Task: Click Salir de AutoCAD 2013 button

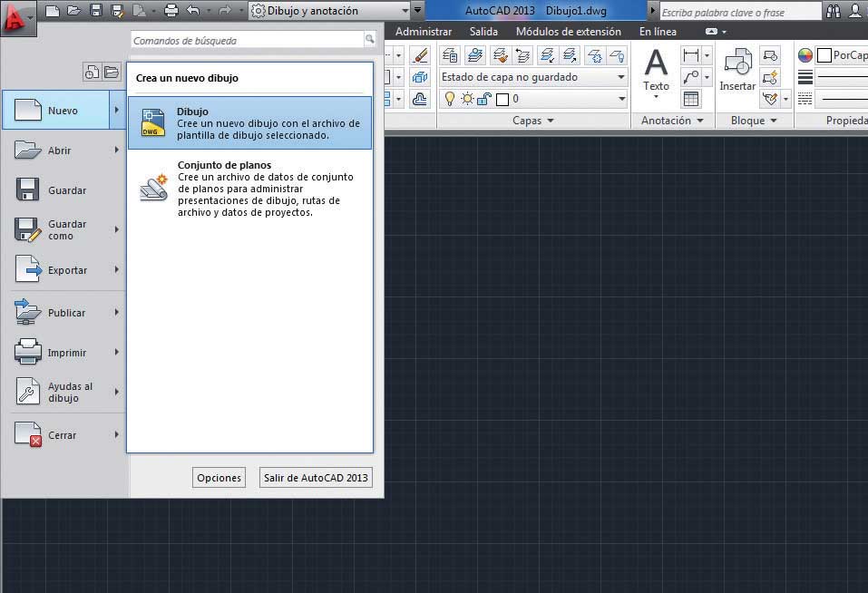Action: tap(316, 477)
